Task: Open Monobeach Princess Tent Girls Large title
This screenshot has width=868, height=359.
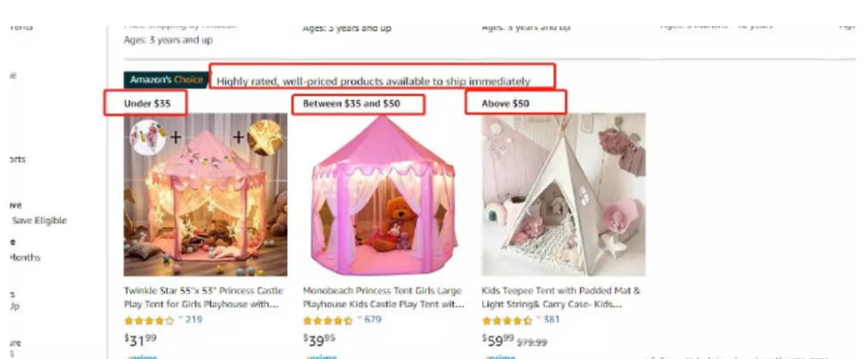Action: coord(383,297)
